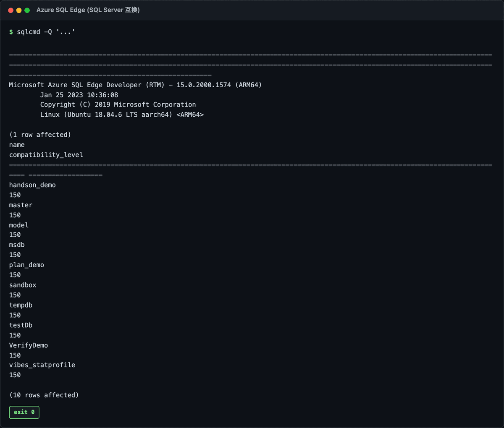Screen dimensions: 504x428
Task: Click the 150 value under master
Action: pyautogui.click(x=15, y=215)
